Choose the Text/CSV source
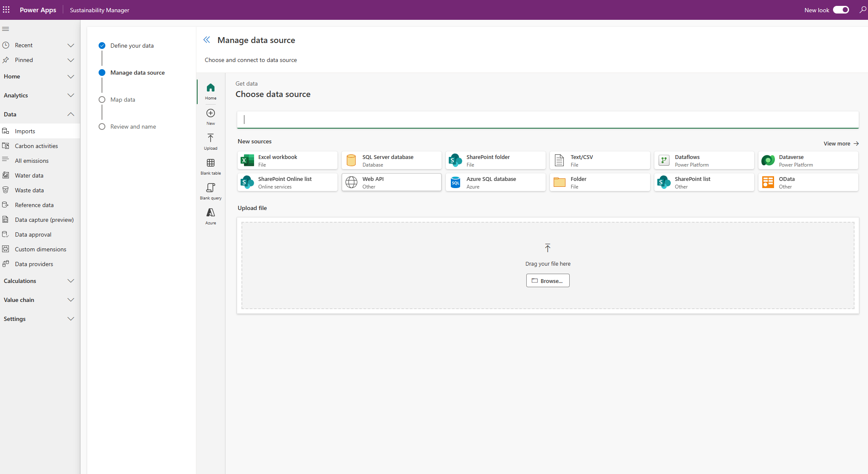Viewport: 868px width, 474px height. pyautogui.click(x=600, y=160)
